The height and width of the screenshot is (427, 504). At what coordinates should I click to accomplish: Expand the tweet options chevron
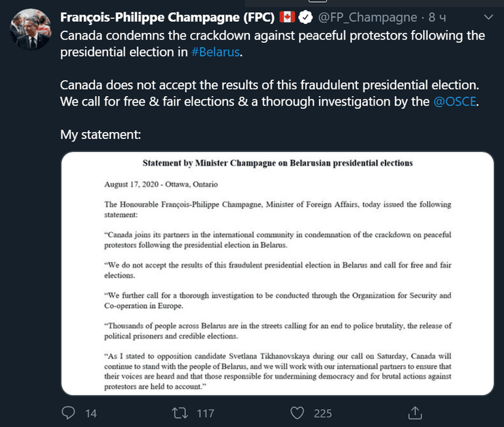(488, 17)
